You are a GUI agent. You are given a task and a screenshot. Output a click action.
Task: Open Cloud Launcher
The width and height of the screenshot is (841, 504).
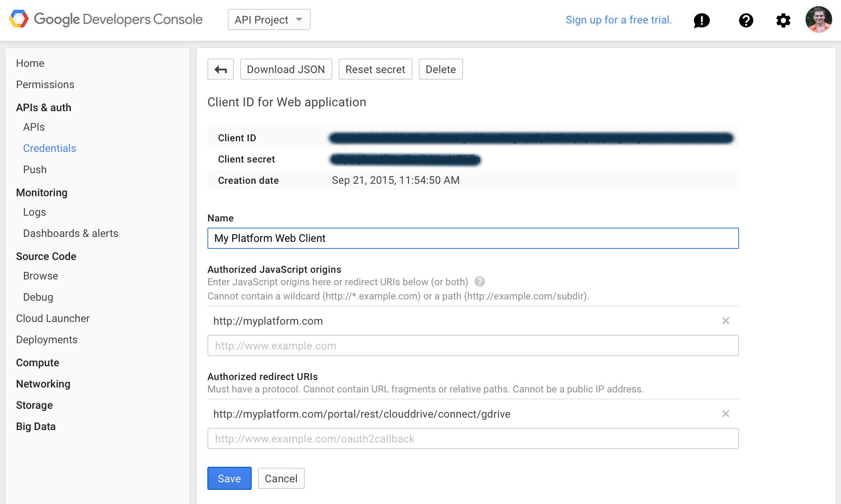tap(53, 318)
